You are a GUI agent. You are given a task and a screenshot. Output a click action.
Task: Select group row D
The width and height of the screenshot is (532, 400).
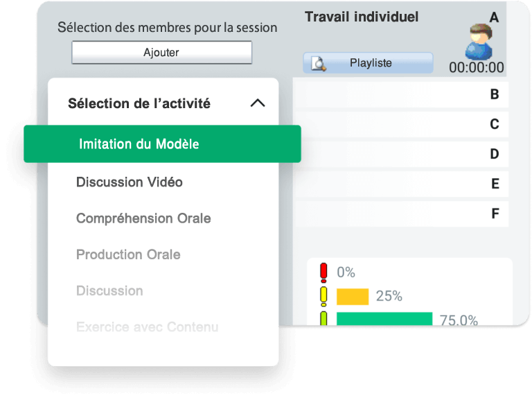(x=400, y=154)
